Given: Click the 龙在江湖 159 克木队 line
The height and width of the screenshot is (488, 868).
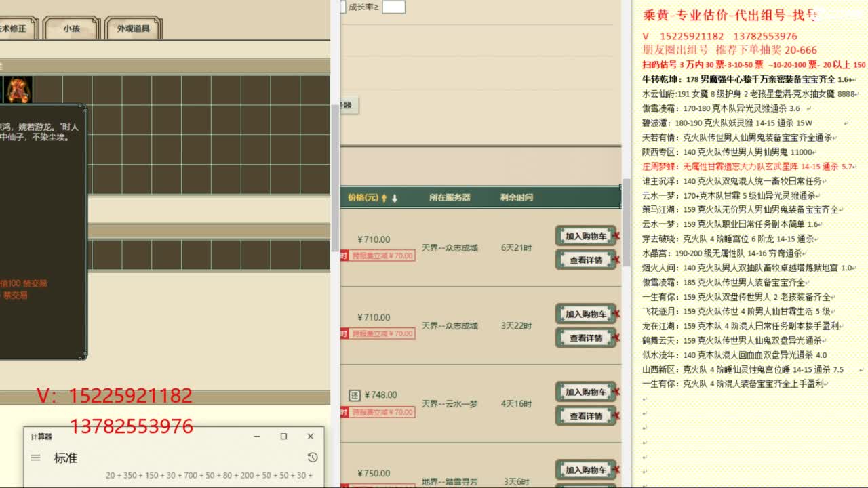Looking at the screenshot, I should click(x=741, y=326).
